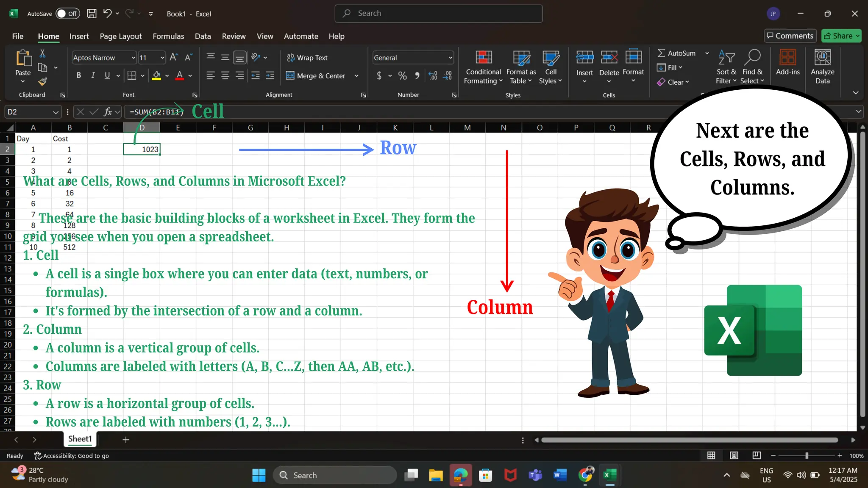Switch to Page Break Preview in status bar
This screenshot has width=868, height=488.
pos(757,455)
